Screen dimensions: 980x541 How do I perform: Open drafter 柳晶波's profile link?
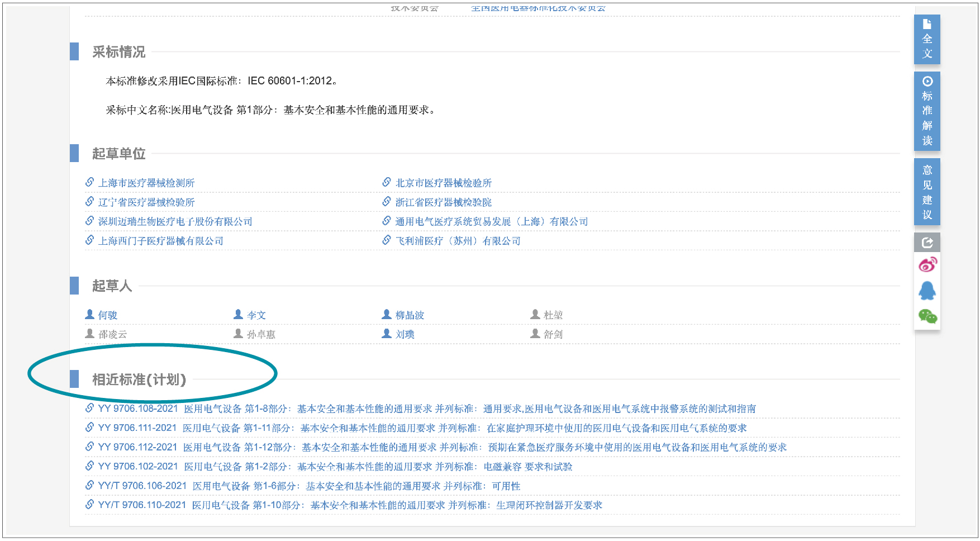click(411, 315)
